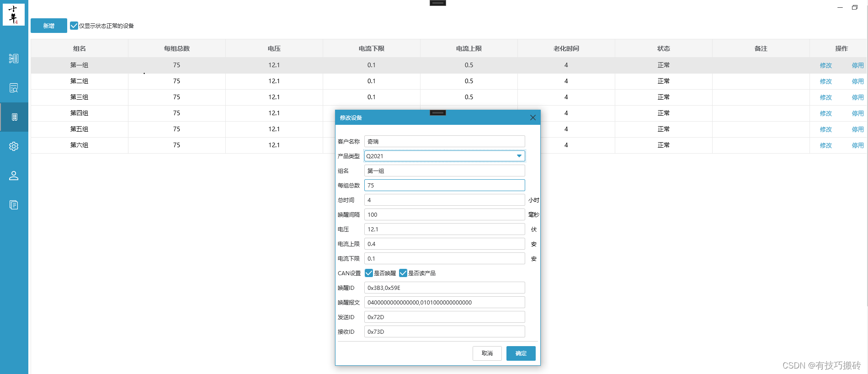The height and width of the screenshot is (374, 868).
Task: Restore the main application window
Action: pos(855,7)
